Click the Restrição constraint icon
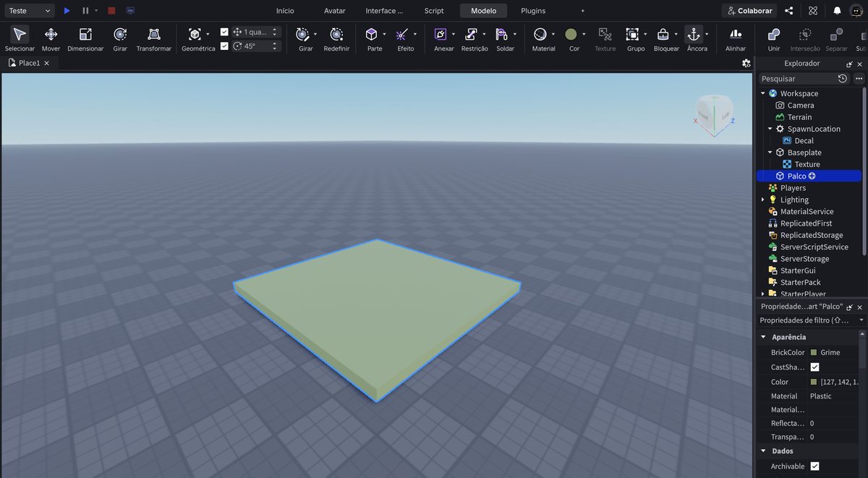The image size is (868, 478). click(x=471, y=34)
